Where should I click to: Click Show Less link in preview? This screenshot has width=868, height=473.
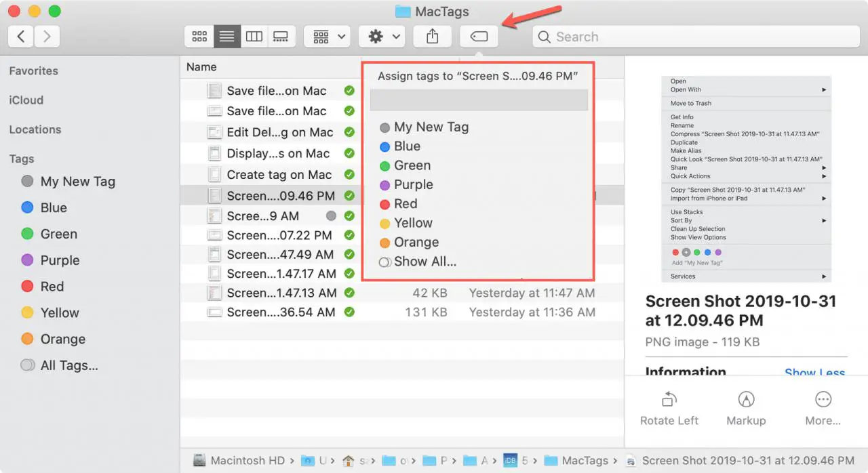(814, 373)
